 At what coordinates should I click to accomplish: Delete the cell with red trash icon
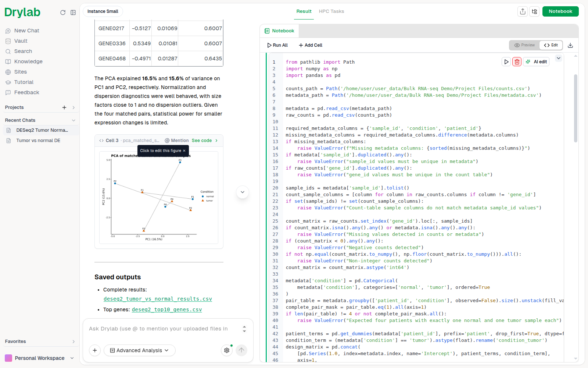click(517, 62)
